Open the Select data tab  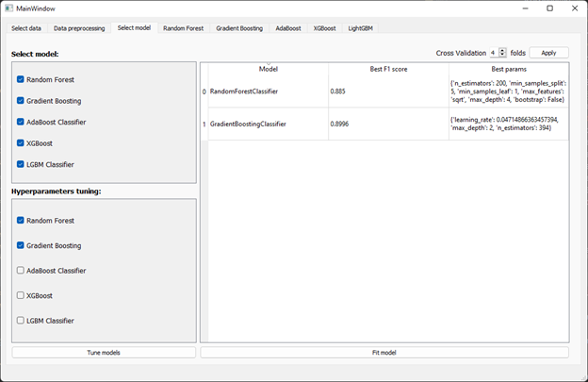point(26,28)
